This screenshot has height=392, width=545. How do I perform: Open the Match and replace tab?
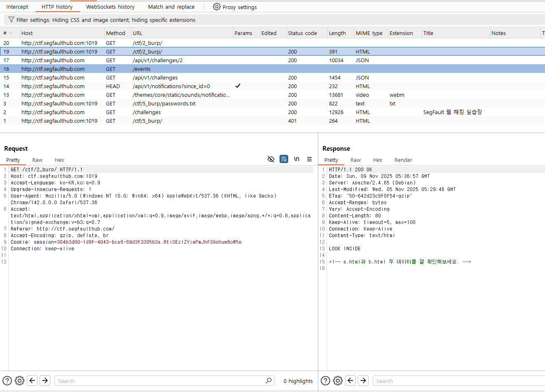171,7
